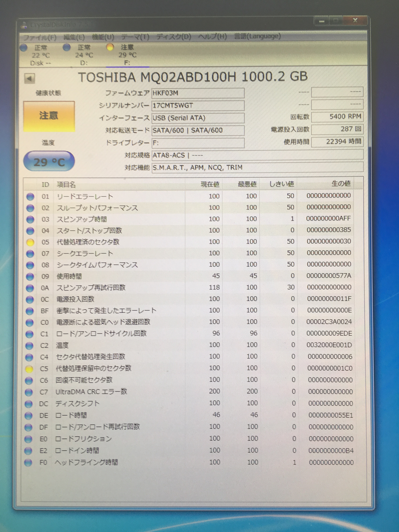Click the rotation rate value 5400 RPM
Viewport: 399px width, 532px height.
point(337,117)
